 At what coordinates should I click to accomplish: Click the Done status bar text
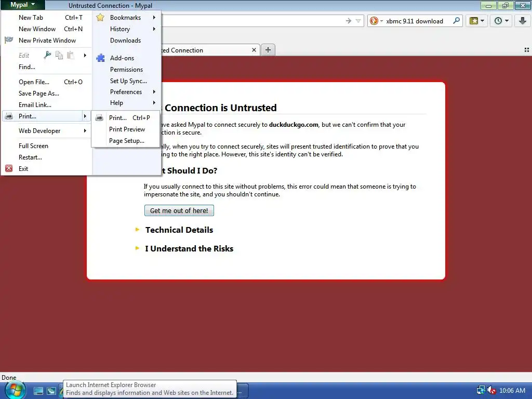9,378
